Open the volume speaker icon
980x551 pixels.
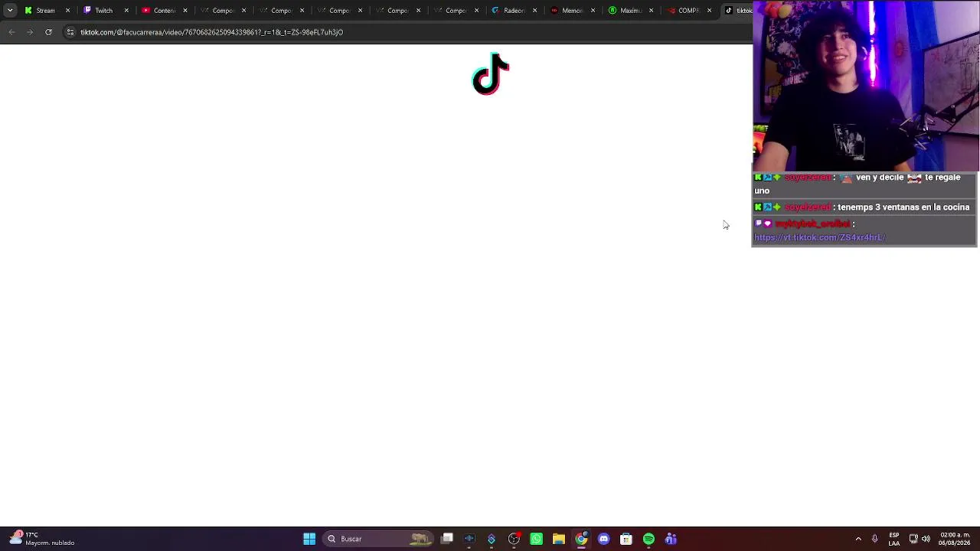(926, 539)
